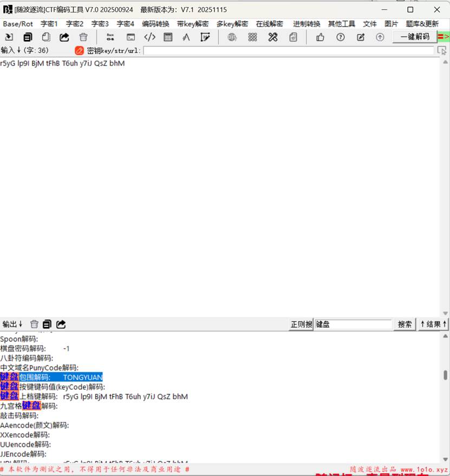Click the share/export icon in output toolbar
This screenshot has height=476, width=450.
pos(61,324)
